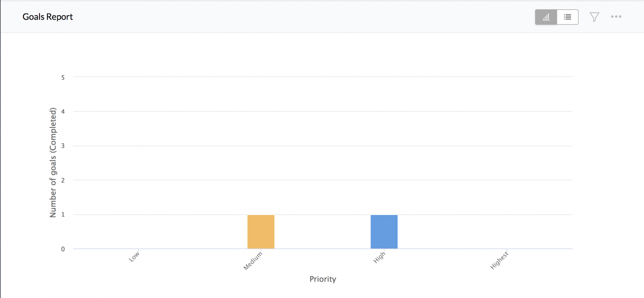
Task: Click the y-axis value 0
Action: (63, 249)
